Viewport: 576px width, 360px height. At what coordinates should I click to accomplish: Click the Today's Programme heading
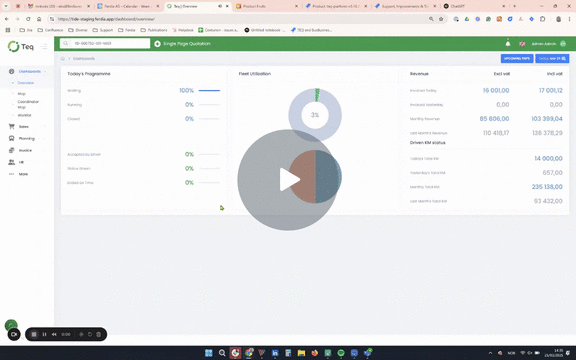coord(89,74)
